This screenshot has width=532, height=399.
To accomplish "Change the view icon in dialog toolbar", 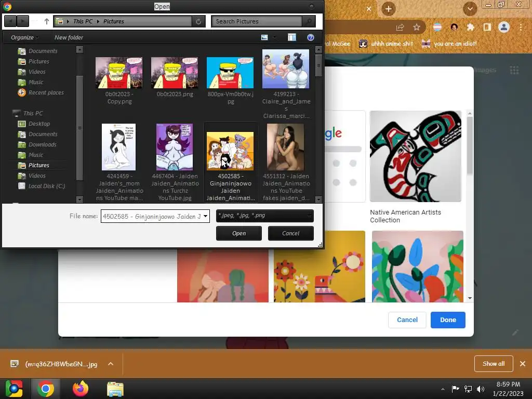I will 264,37.
